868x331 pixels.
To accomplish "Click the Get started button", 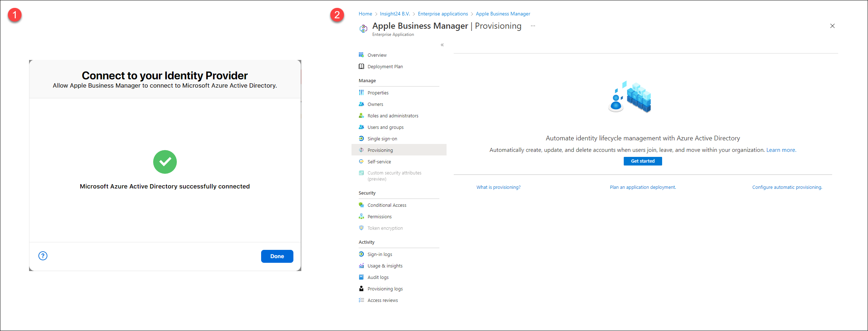I will point(643,161).
